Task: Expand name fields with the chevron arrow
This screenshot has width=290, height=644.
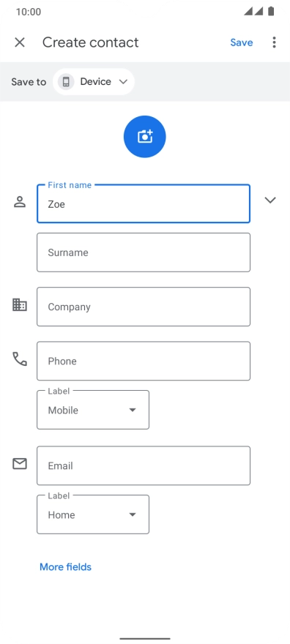Action: [270, 200]
